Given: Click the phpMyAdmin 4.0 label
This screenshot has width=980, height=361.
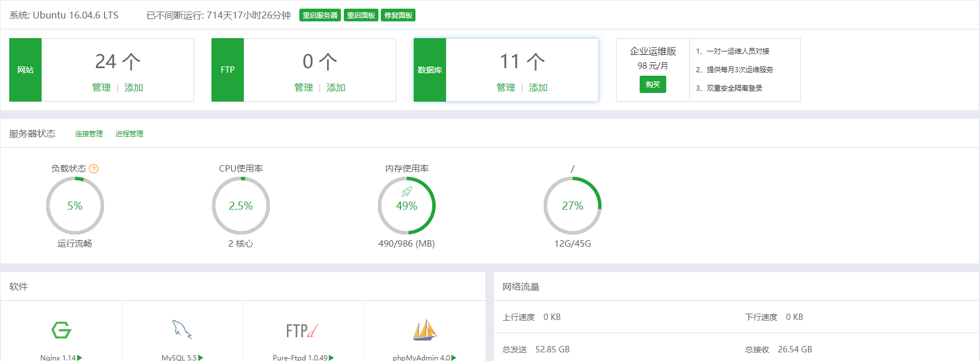Looking at the screenshot, I should click(421, 358).
